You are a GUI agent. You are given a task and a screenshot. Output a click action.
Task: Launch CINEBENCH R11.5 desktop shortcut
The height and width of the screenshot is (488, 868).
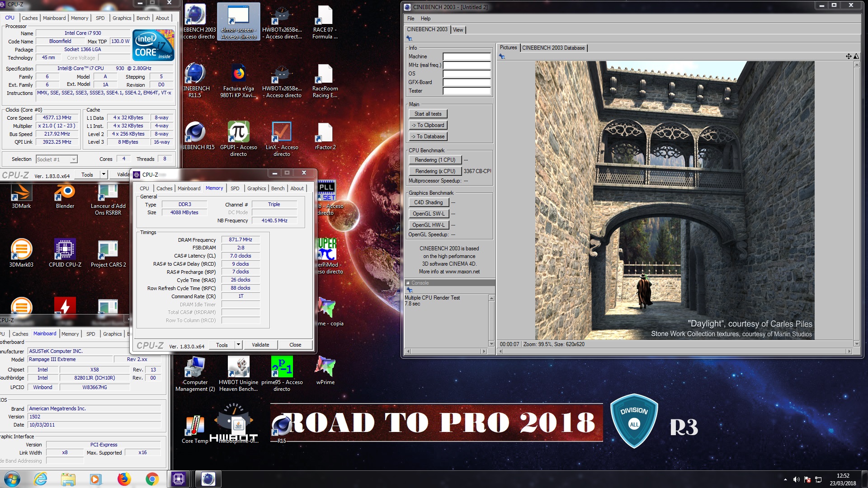pyautogui.click(x=195, y=80)
